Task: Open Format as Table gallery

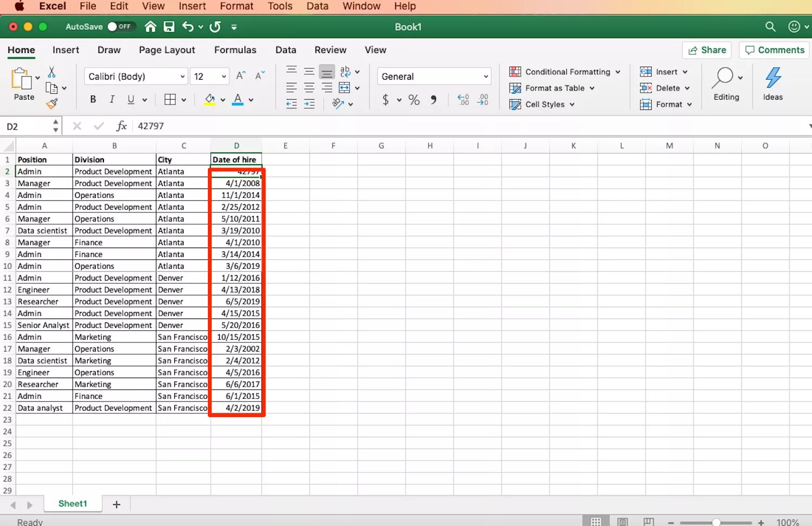Action: click(x=552, y=88)
